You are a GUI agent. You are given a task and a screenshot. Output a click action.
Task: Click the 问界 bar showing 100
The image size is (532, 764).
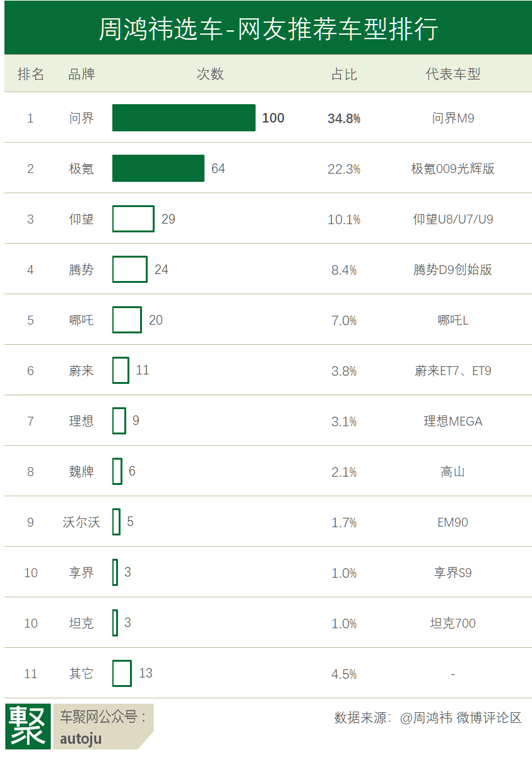click(x=184, y=118)
